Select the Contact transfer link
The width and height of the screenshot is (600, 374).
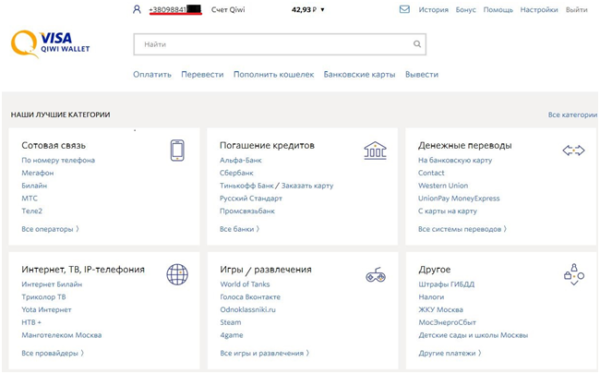431,173
